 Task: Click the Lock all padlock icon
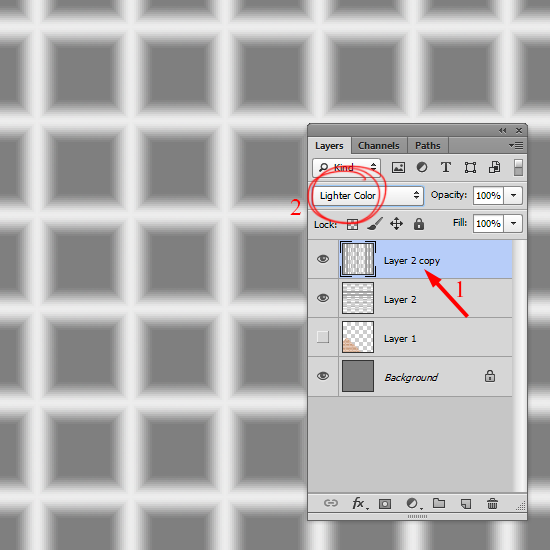point(419,224)
